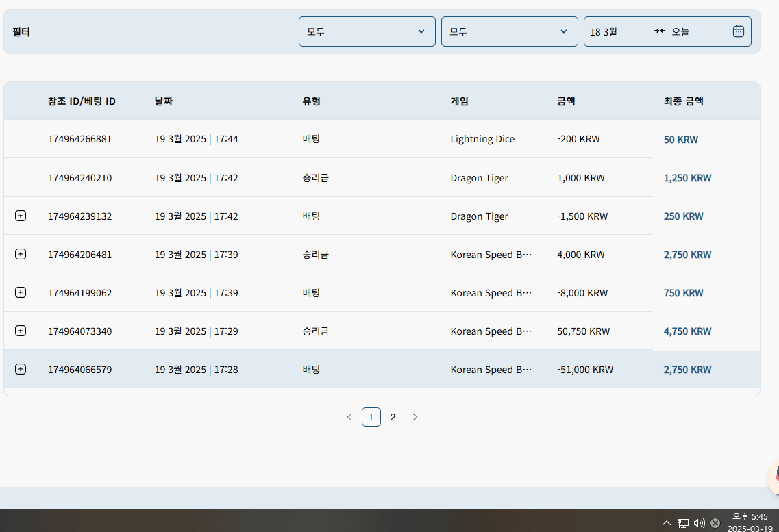Open the volume icon in the system tray
779x532 pixels.
pyautogui.click(x=699, y=523)
